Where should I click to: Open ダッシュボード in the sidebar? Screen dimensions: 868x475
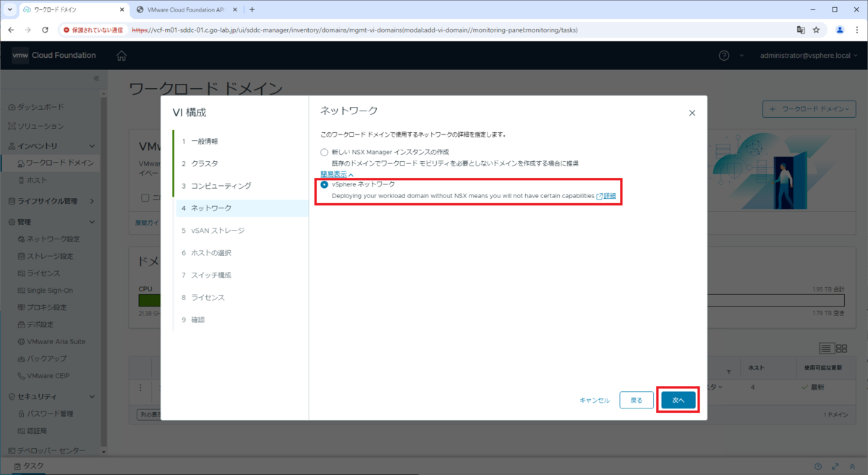[x=35, y=107]
